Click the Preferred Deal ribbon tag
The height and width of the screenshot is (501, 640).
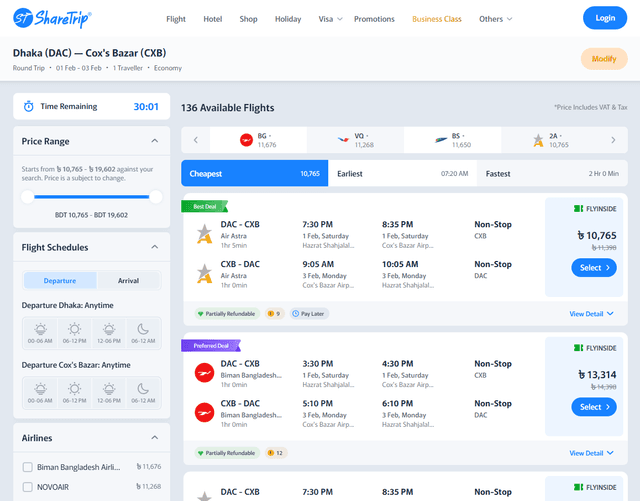pyautogui.click(x=211, y=346)
